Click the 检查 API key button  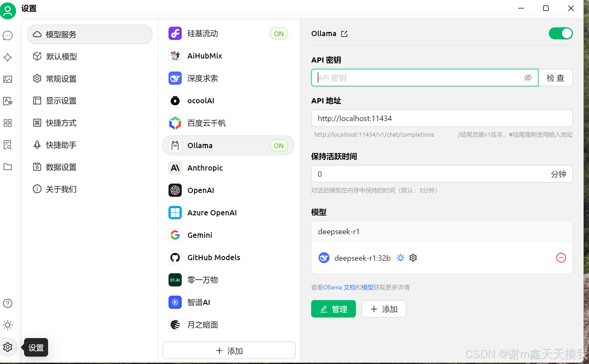point(555,78)
